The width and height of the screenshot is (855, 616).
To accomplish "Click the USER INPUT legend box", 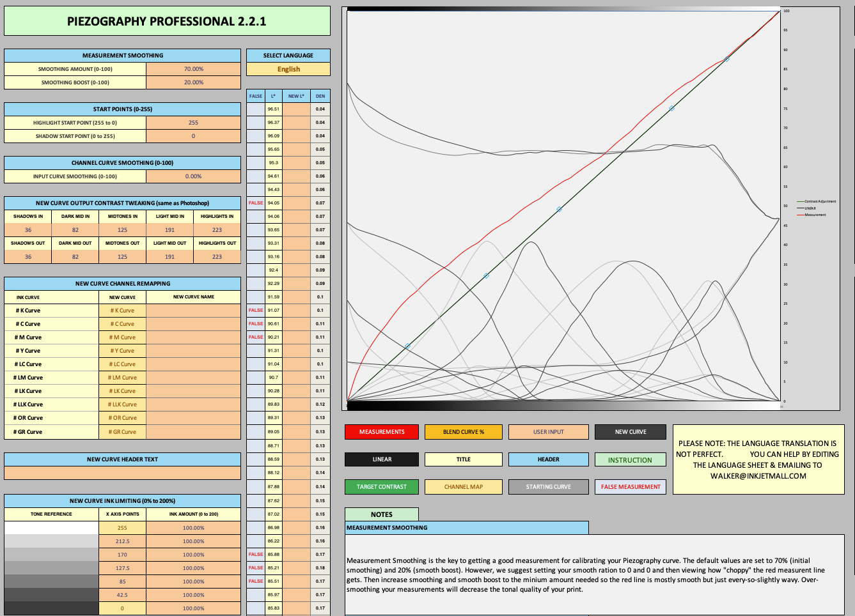I will [x=549, y=432].
